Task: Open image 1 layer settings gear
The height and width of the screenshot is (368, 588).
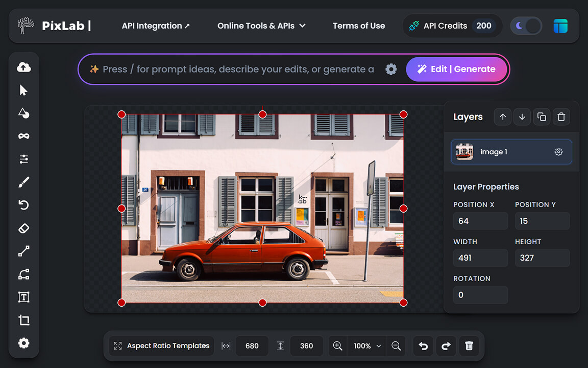Action: pos(558,152)
